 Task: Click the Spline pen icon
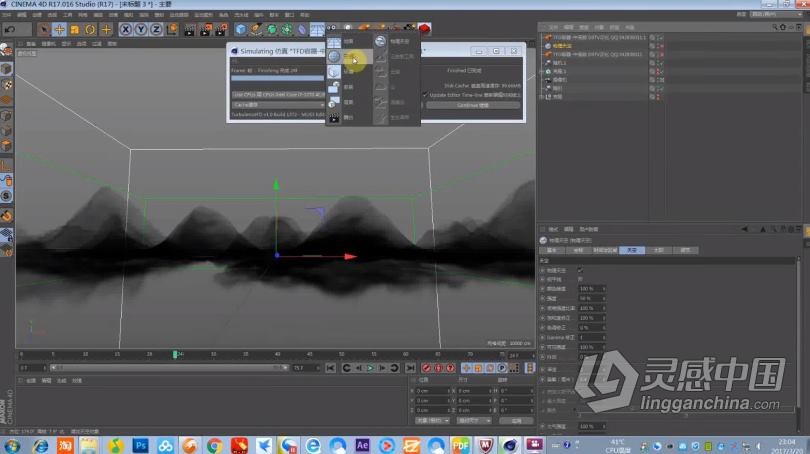click(x=256, y=29)
